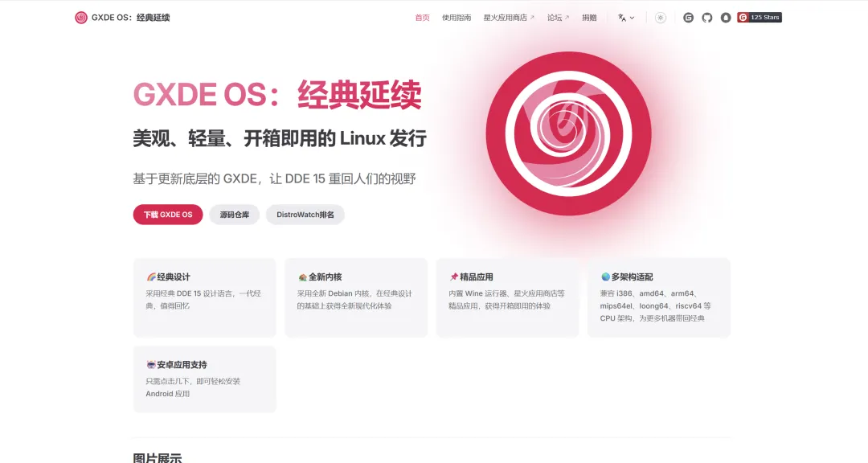Open the QQ penguin icon link

point(726,18)
